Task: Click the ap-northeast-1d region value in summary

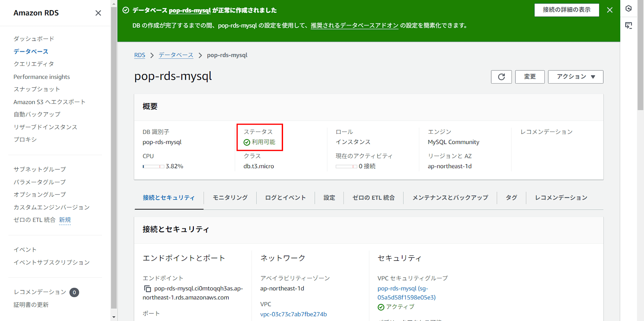Action: tap(450, 166)
